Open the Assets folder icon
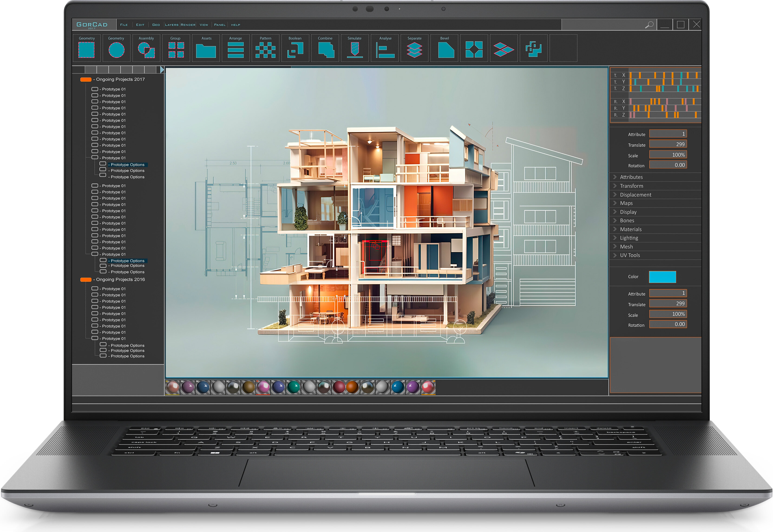The image size is (773, 532). (206, 50)
